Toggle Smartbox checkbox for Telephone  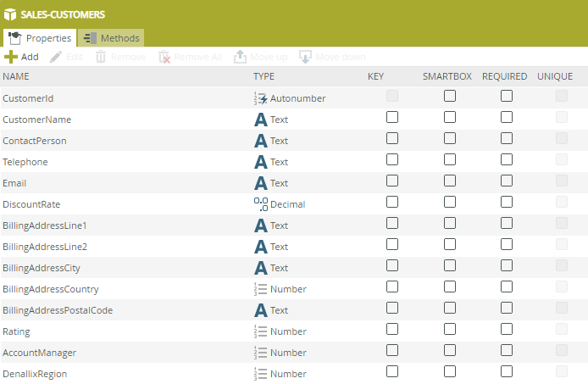[x=450, y=160]
